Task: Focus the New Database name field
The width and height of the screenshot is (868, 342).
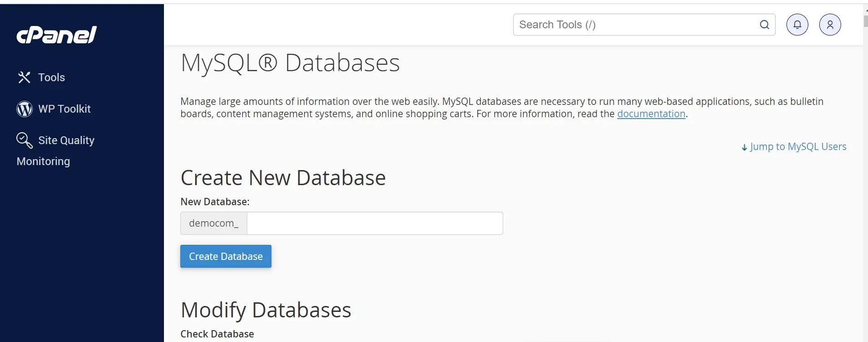Action: click(375, 223)
